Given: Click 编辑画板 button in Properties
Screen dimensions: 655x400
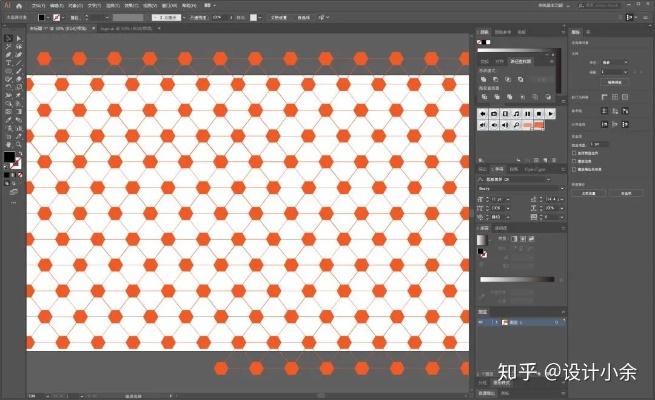Looking at the screenshot, I should click(614, 82).
